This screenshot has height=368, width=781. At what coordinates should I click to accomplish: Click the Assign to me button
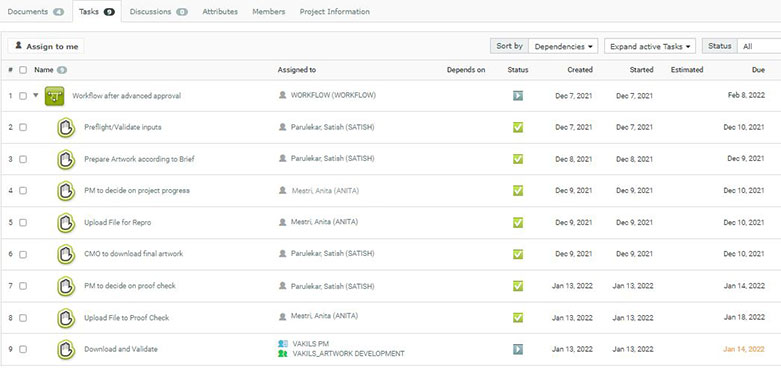pos(46,46)
